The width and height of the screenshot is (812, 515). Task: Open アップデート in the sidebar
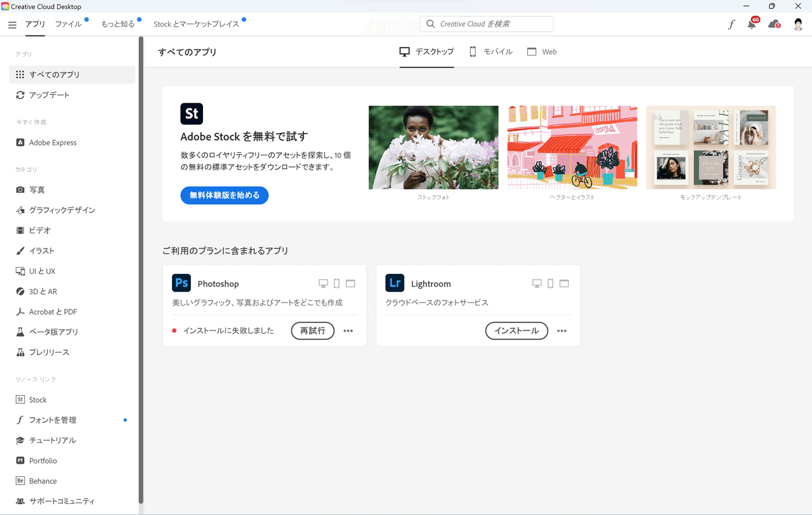pyautogui.click(x=49, y=95)
